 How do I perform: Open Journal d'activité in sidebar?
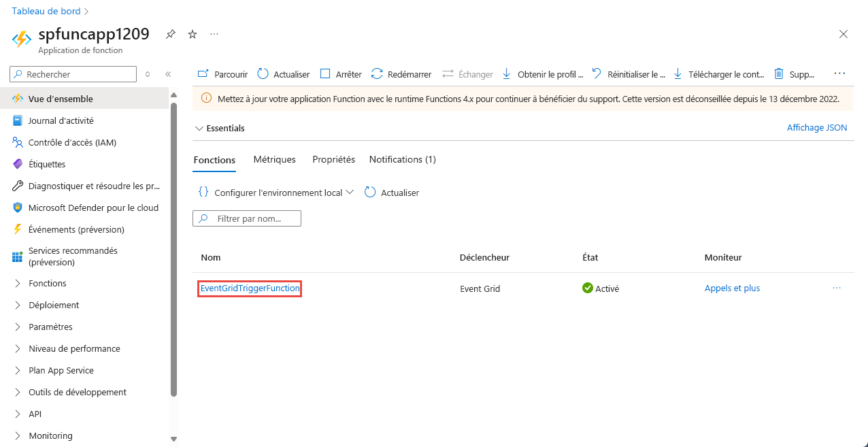59,120
